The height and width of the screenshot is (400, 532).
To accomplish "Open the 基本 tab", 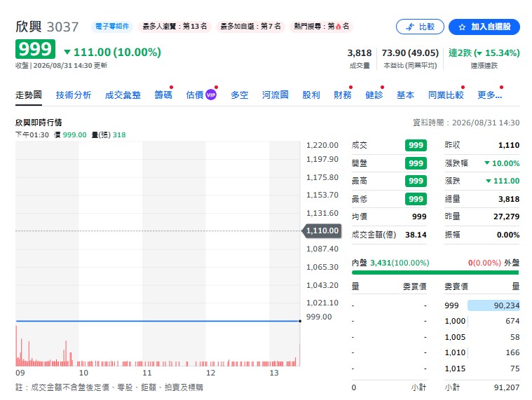I will pyautogui.click(x=405, y=95).
